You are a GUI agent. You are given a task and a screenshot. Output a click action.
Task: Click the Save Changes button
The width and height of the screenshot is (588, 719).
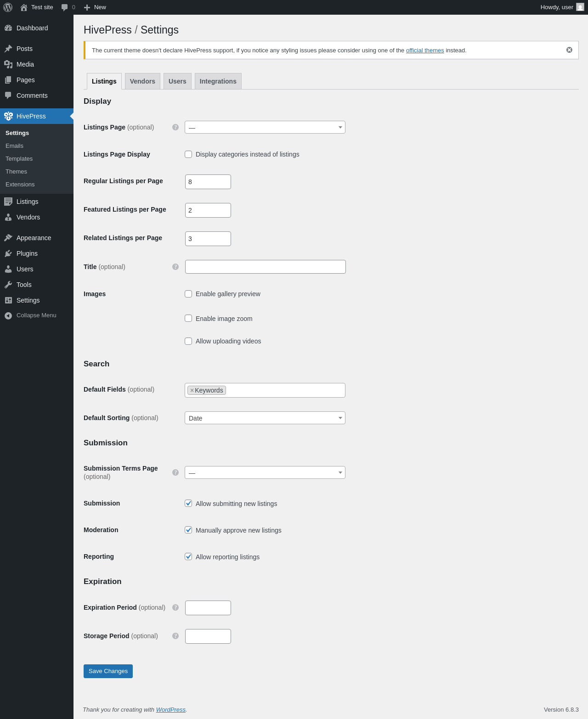click(x=108, y=671)
